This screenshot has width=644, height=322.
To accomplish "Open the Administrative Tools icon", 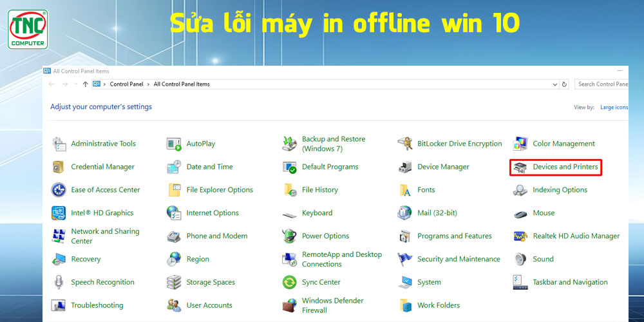I will (x=59, y=144).
